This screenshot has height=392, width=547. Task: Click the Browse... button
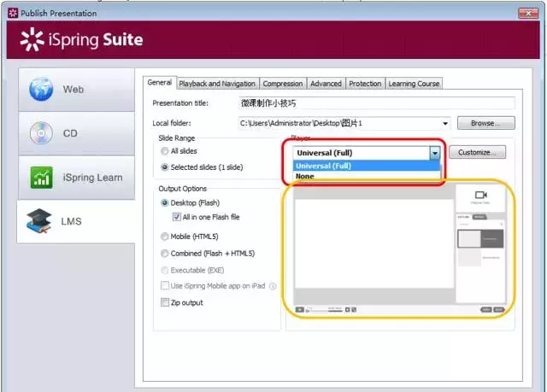click(485, 123)
